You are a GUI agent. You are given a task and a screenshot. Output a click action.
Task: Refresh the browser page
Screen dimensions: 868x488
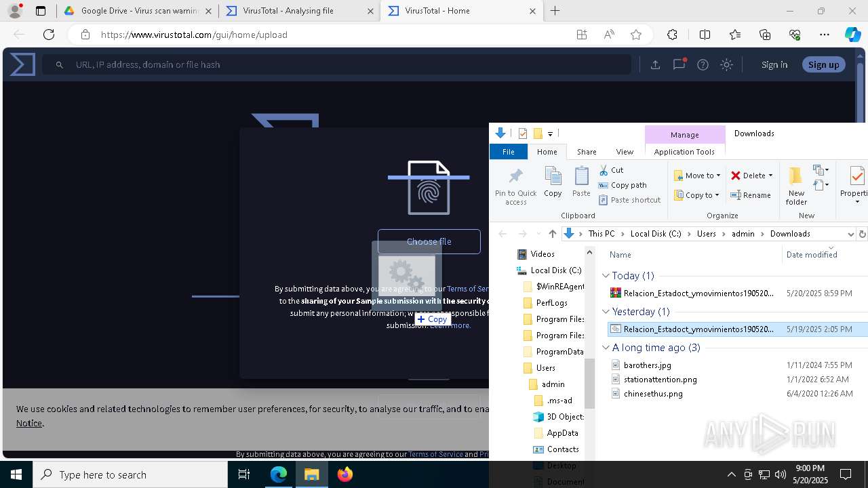tap(49, 35)
